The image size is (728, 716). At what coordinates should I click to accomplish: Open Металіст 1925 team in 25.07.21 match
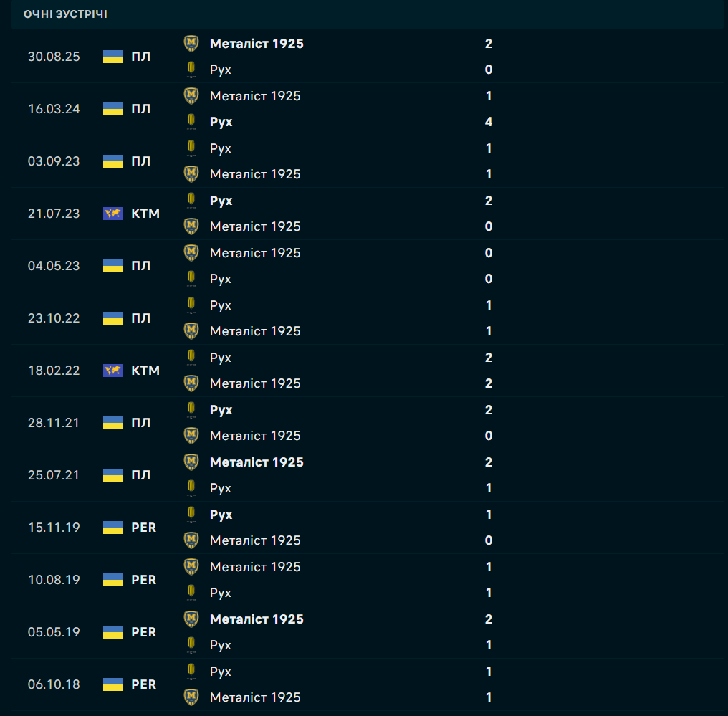click(x=257, y=462)
